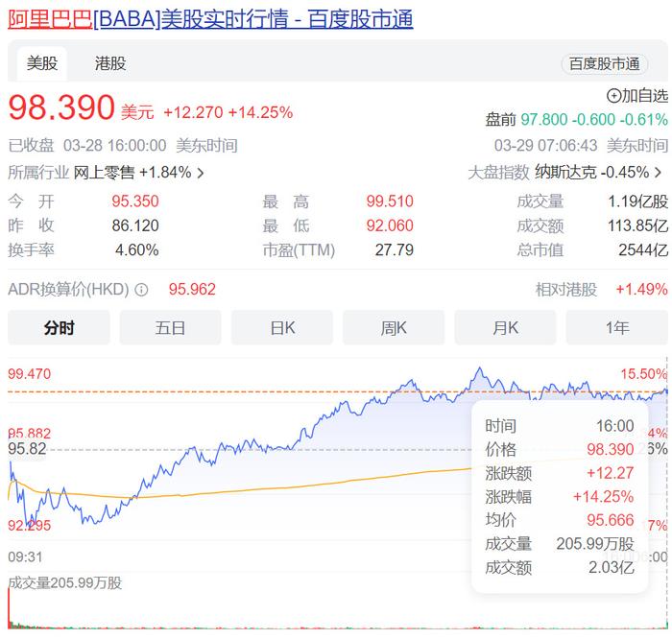Click the ADR price 95.962

pyautogui.click(x=192, y=290)
